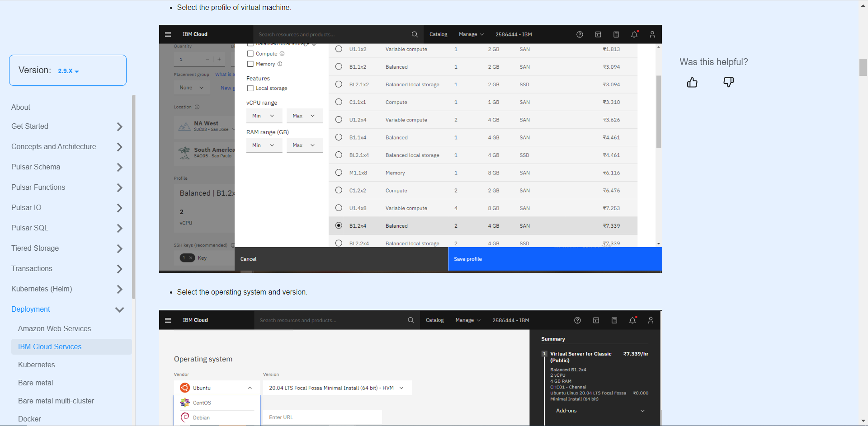868x426 pixels.
Task: Expand the Pulsar Functions section
Action: click(x=119, y=187)
